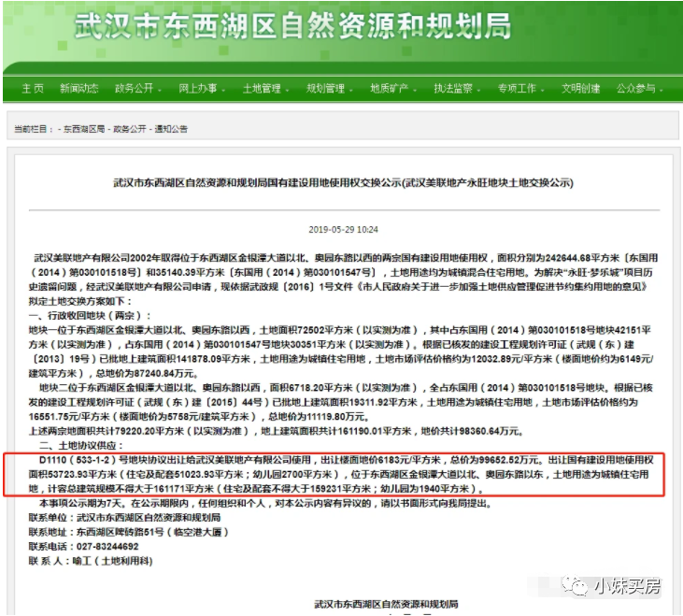Open the 主页 home menu item
This screenshot has width=683, height=616.
point(33,89)
